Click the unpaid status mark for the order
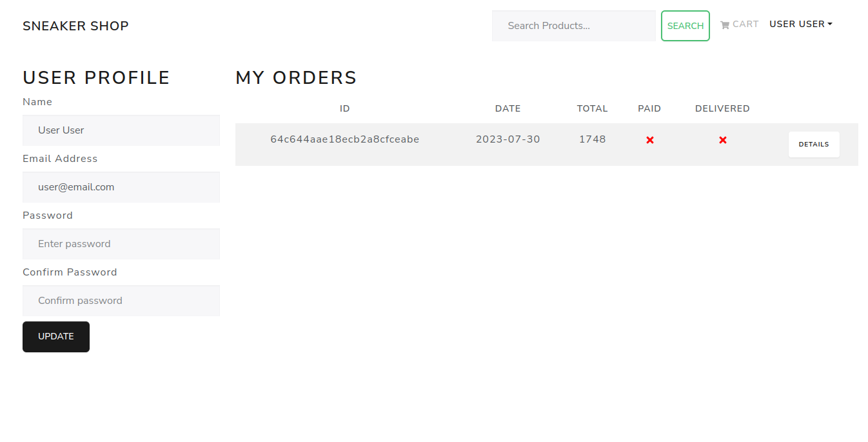This screenshot has width=868, height=442. coord(649,139)
